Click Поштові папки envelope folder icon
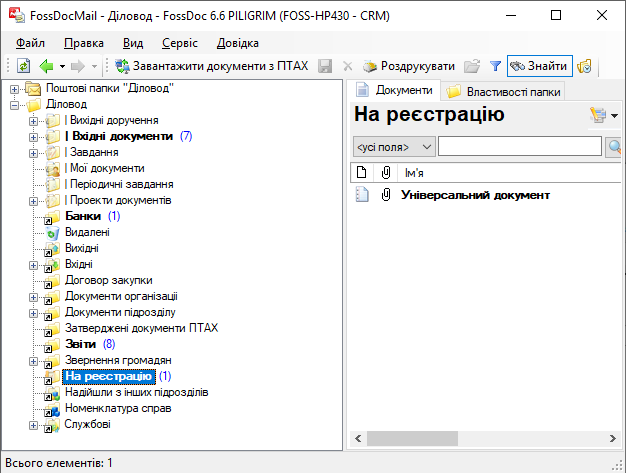626x473 pixels. [x=34, y=89]
